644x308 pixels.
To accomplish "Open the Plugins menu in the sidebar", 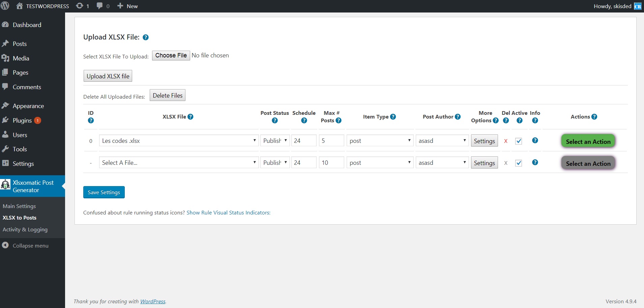I will (22, 121).
